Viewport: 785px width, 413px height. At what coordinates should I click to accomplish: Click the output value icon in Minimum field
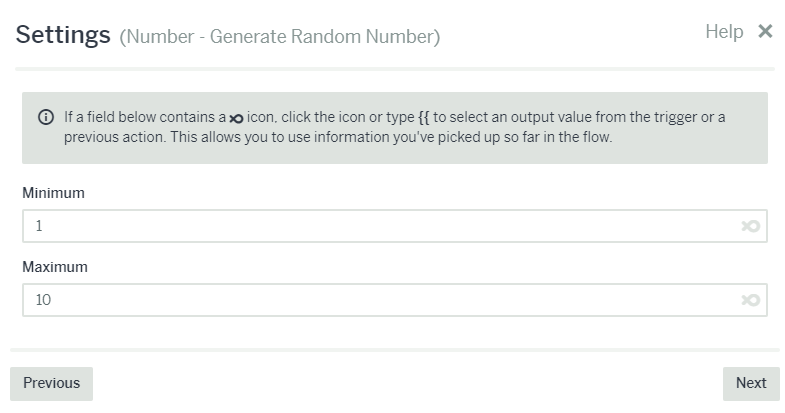coord(750,226)
